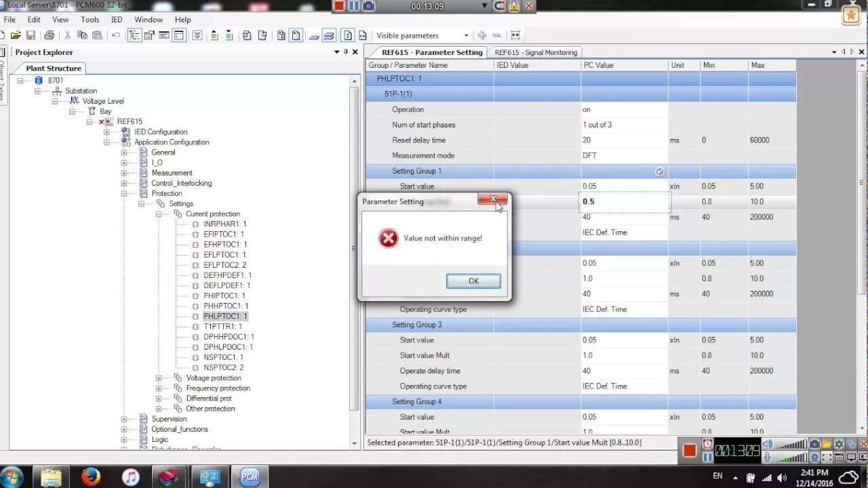The height and width of the screenshot is (488, 868).
Task: Open the View menu
Action: click(60, 20)
